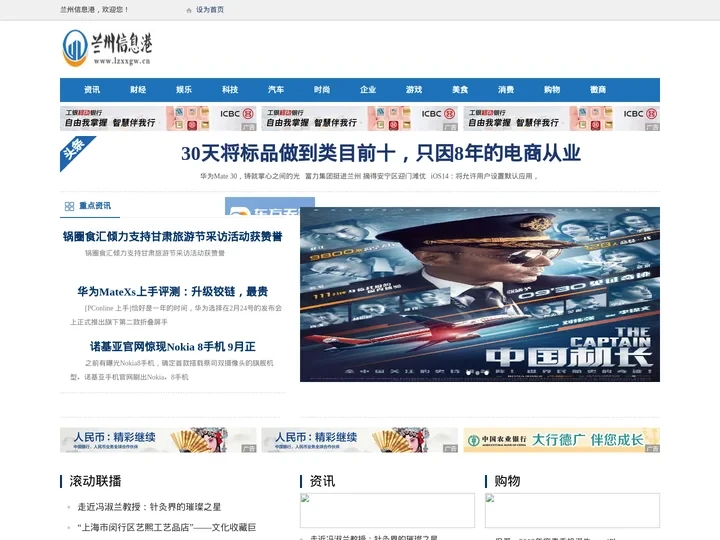Viewport: 720px width, 540px height.
Task: Open article 诺基亚官网惊现Nokia 8手机
Action: coord(173,347)
